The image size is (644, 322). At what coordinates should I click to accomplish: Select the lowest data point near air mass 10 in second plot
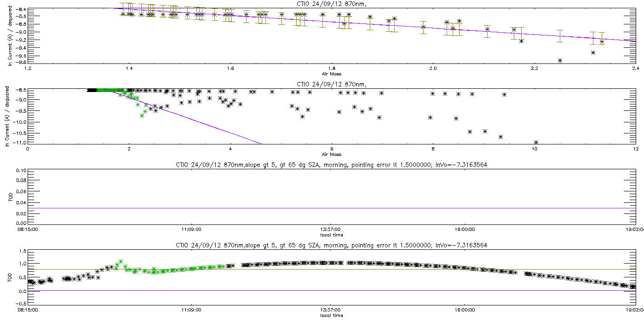click(536, 142)
